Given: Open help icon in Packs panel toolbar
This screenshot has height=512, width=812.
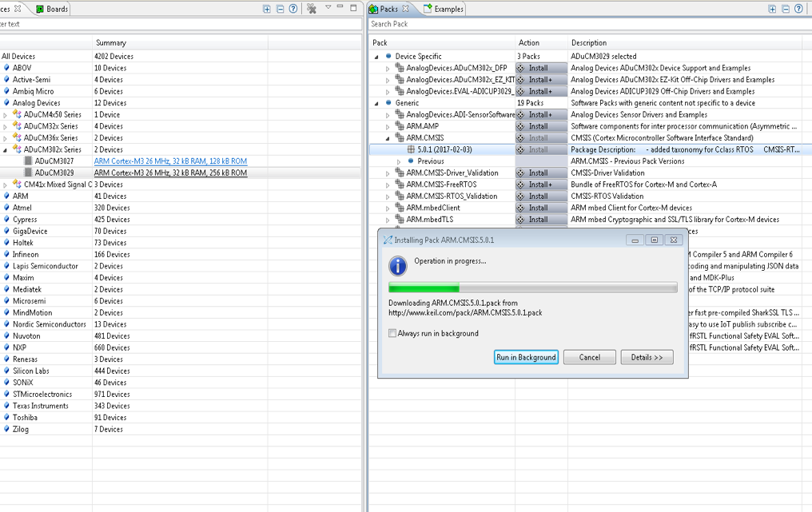Looking at the screenshot, I should 798,9.
